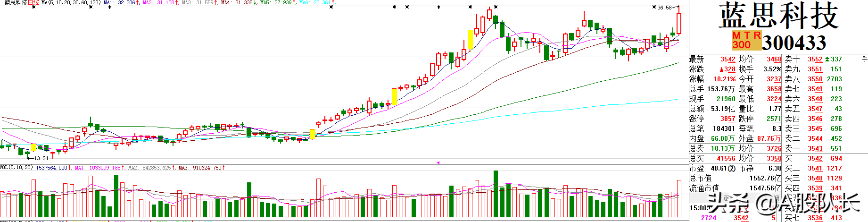
Task: Click the 市净 value 6.38
Action: (x=775, y=168)
